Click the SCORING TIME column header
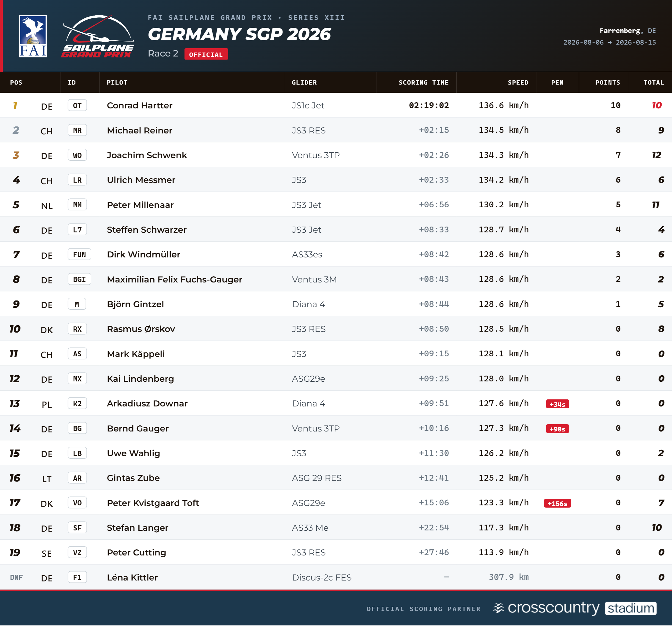The image size is (672, 626). coord(424,82)
